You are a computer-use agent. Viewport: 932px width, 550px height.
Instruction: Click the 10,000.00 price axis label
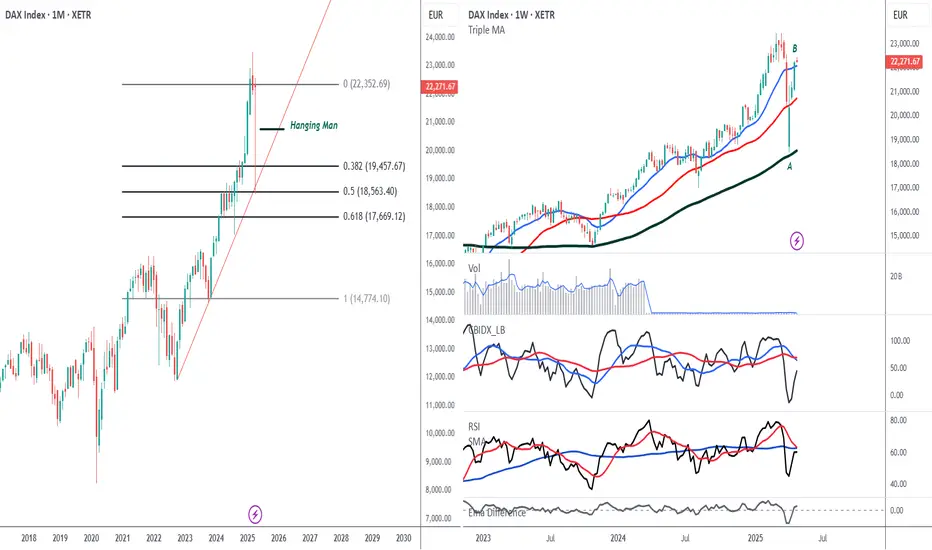pyautogui.click(x=440, y=433)
